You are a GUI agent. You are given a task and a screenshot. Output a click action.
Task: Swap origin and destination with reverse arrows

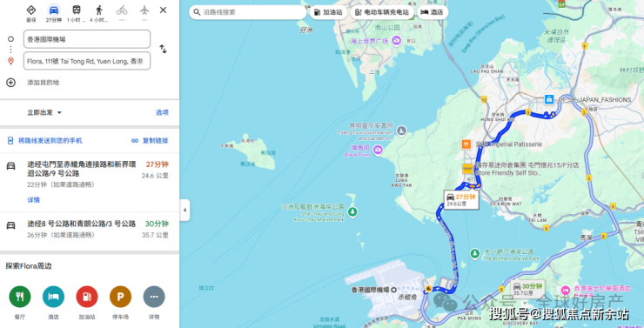pyautogui.click(x=163, y=49)
